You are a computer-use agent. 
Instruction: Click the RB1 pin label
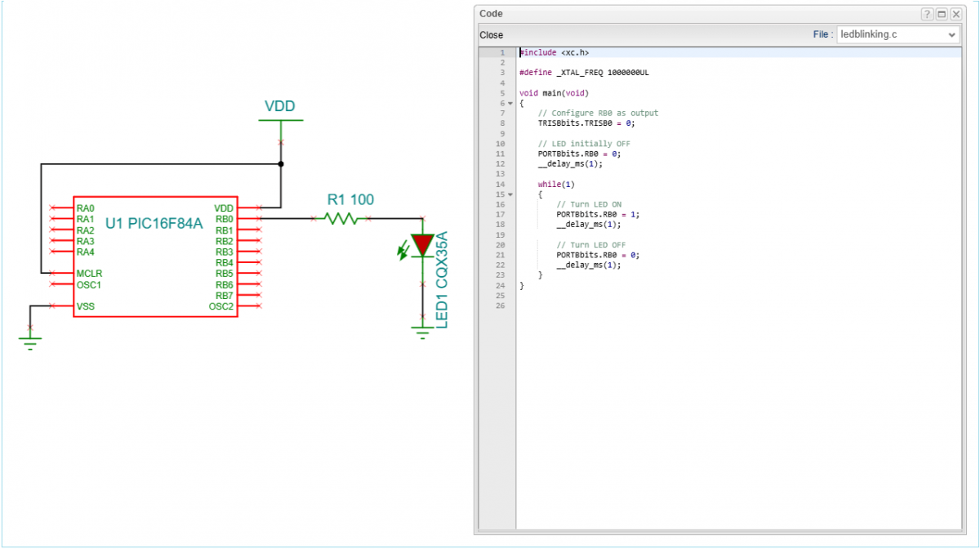pos(225,230)
